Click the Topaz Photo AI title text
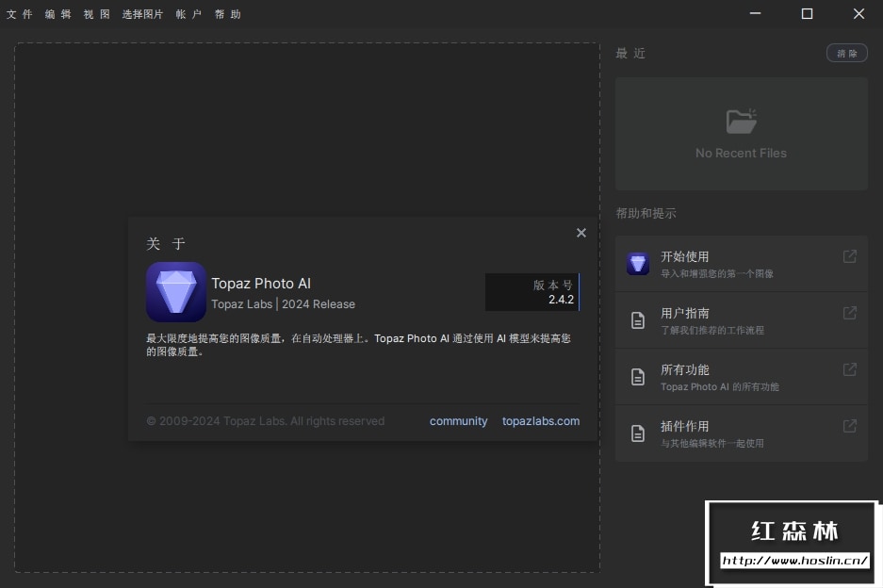Viewport: 883px width, 588px height. (x=261, y=284)
